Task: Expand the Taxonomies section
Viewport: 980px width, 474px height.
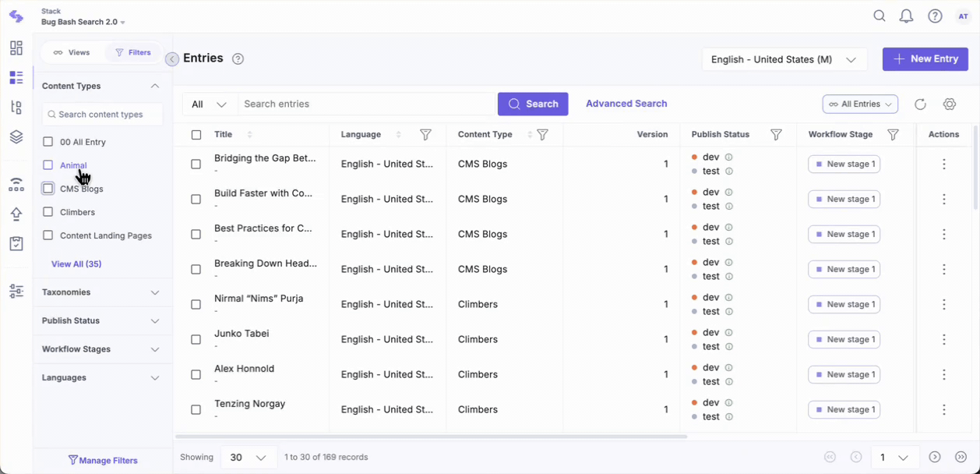Action: (x=155, y=292)
